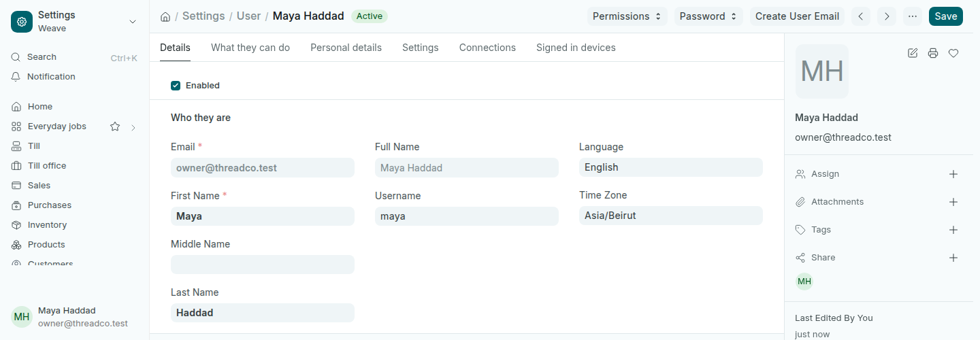Viewport: 980px width, 340px height.
Task: Open the Signed in devices tab
Action: [x=576, y=48]
